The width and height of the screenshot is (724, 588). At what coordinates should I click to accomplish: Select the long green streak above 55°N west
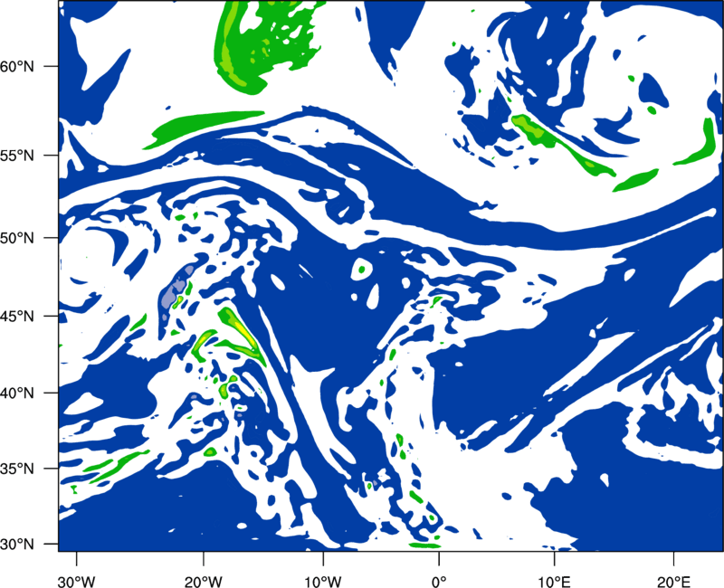203,129
